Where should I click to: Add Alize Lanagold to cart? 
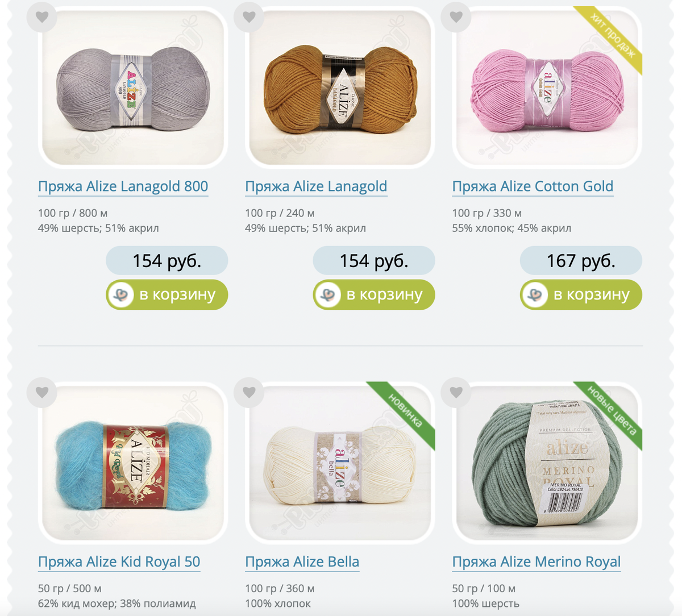[374, 295]
